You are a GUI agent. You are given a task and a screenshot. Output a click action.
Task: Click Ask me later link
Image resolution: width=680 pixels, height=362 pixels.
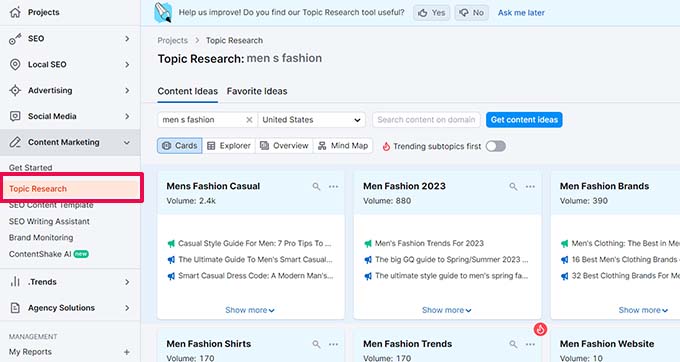tap(521, 13)
